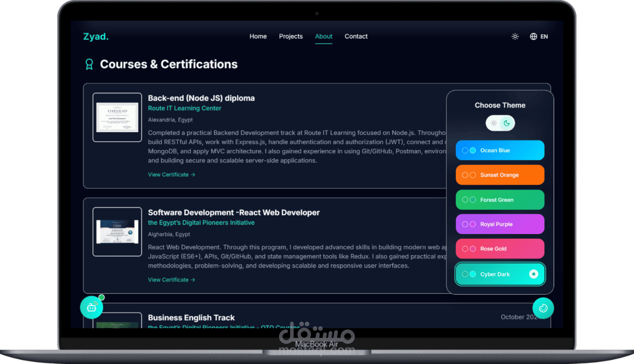Viewport: 634px width, 364px height.
Task: Open the Contact nav item
Action: tap(356, 37)
